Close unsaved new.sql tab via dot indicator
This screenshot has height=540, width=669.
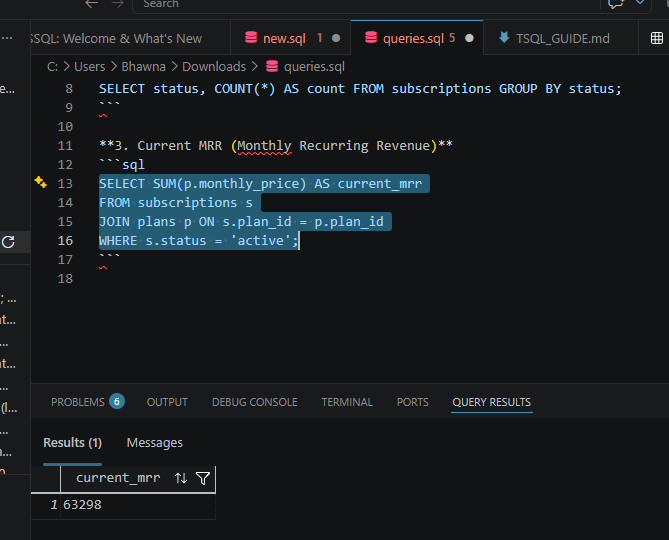pyautogui.click(x=336, y=38)
